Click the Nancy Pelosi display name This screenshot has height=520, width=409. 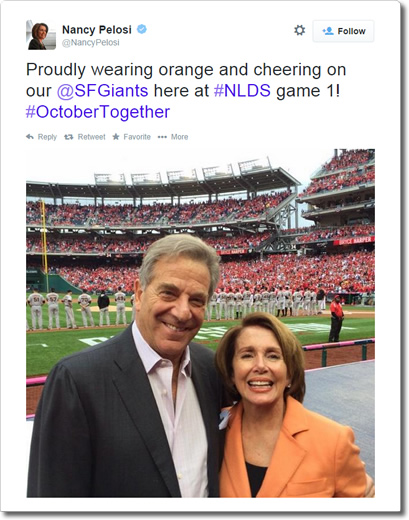point(97,30)
